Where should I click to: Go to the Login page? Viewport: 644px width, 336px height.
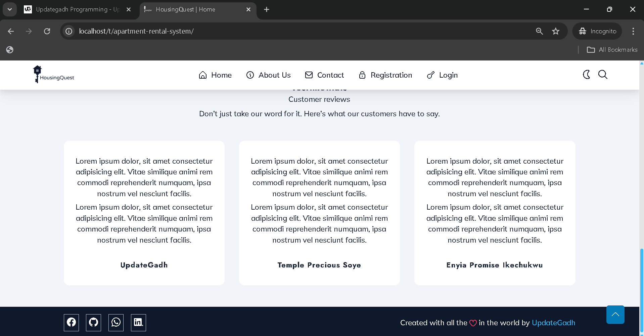448,75
